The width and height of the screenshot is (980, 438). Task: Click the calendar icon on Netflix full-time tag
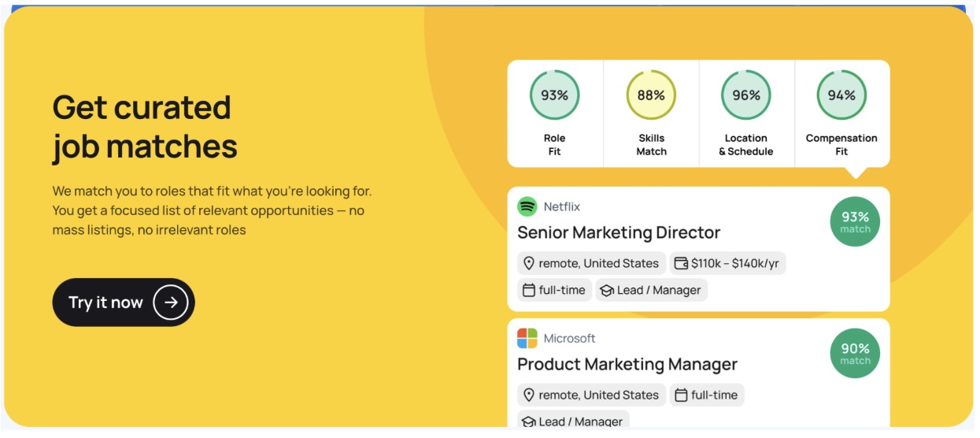click(529, 291)
